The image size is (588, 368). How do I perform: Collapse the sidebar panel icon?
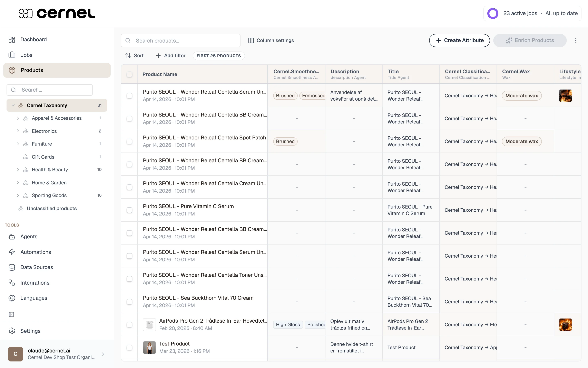pyautogui.click(x=11, y=314)
